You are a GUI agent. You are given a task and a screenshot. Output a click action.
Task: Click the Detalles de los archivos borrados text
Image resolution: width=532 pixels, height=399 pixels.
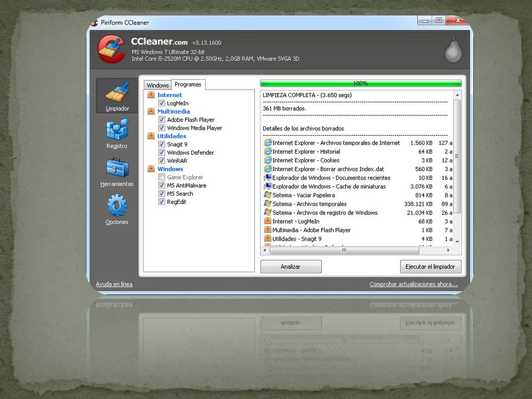303,129
